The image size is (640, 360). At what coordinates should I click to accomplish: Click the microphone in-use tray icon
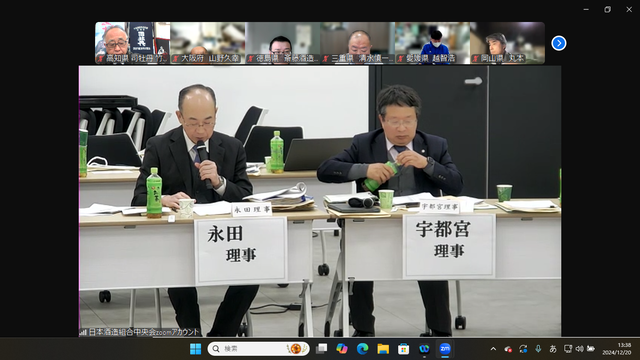(x=538, y=349)
